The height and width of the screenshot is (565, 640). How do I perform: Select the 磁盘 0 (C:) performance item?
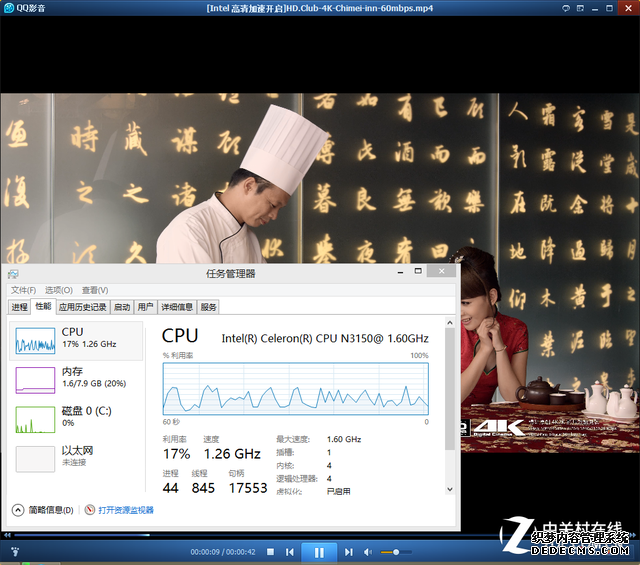(x=76, y=419)
